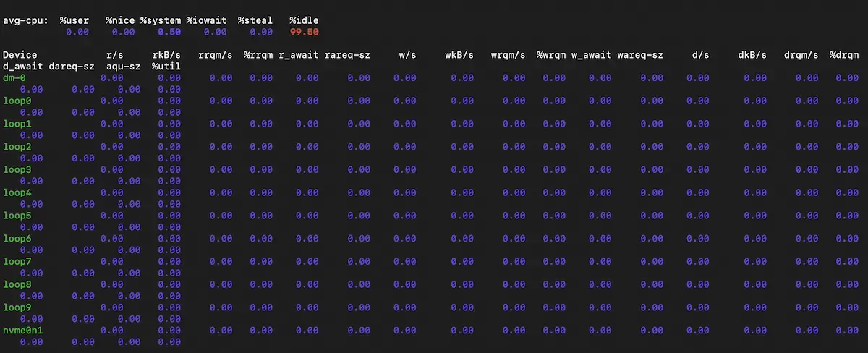Click the d_await header label
Viewport: 868px width, 353px height.
pyautogui.click(x=23, y=66)
